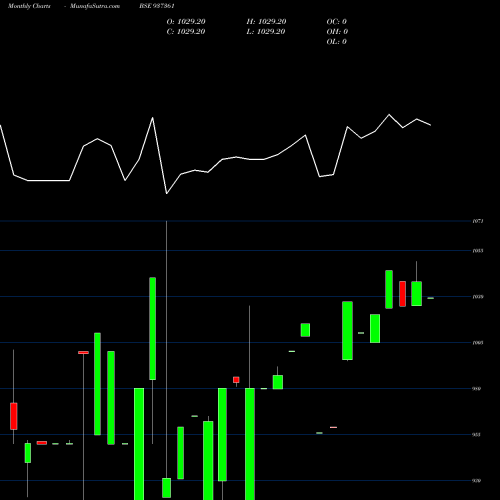Click the 1071 price axis label
Screen dimensions: 500x500
click(x=478, y=221)
